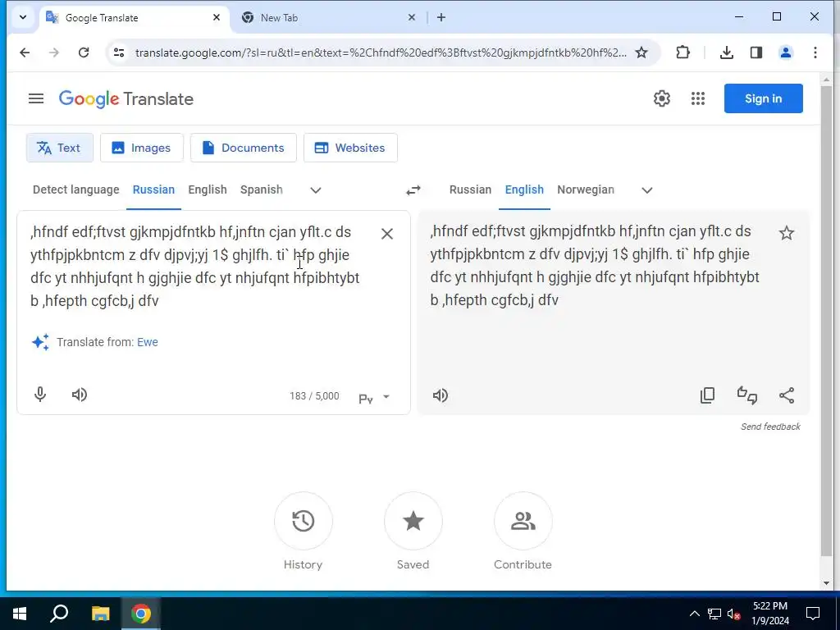Select Detect language as source

pos(76,189)
